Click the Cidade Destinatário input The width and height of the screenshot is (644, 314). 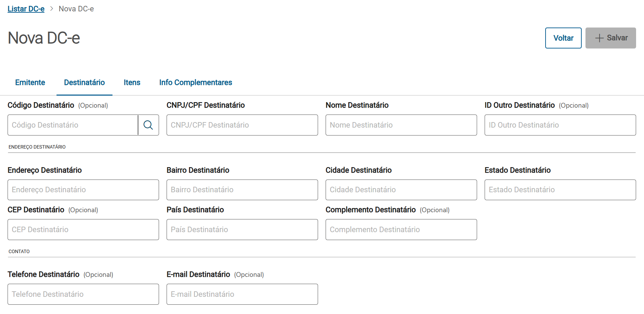coord(401,190)
